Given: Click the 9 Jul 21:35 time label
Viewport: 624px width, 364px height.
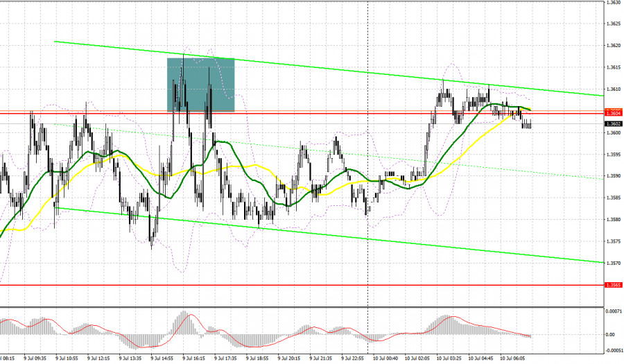Looking at the screenshot, I should 321,358.
